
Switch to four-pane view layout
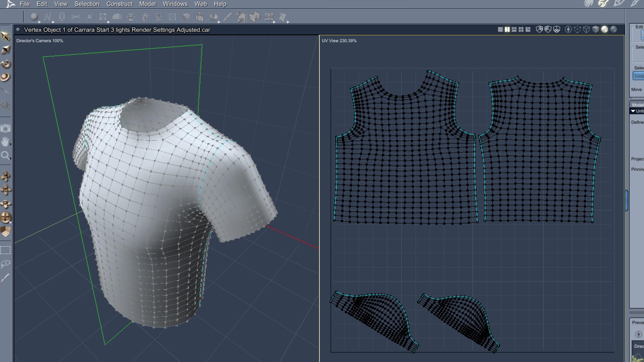521,29
